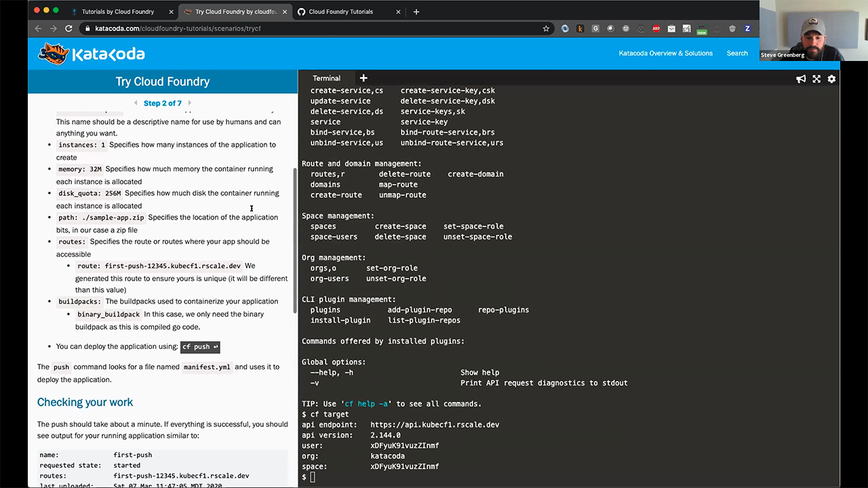Image resolution: width=868 pixels, height=488 pixels.
Task: Click 'katacoda' org value in terminal
Action: click(387, 456)
